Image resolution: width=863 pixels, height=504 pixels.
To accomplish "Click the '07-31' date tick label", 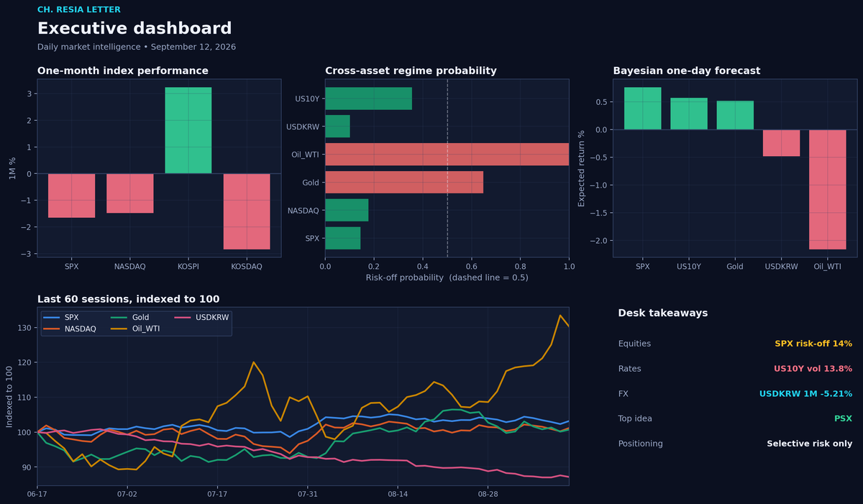I will pos(307,495).
